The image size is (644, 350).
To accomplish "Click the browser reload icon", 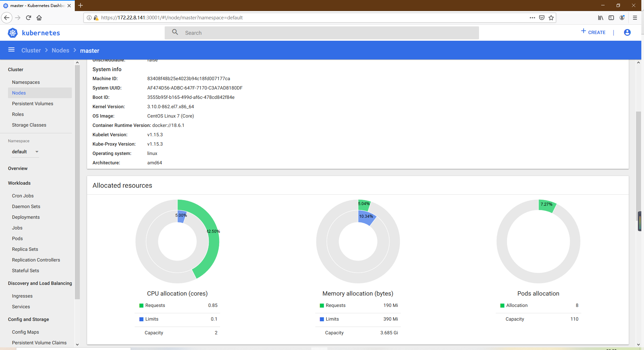I will point(28,18).
